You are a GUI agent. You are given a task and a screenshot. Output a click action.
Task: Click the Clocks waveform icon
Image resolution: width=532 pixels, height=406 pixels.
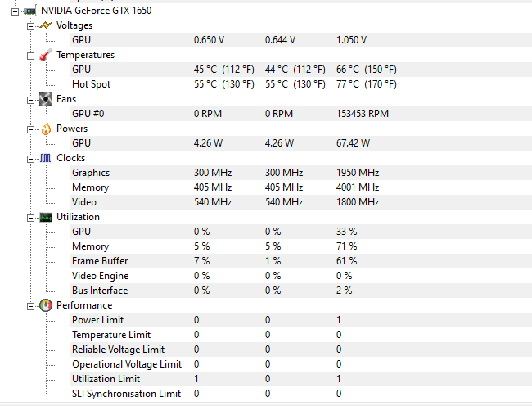tap(46, 158)
